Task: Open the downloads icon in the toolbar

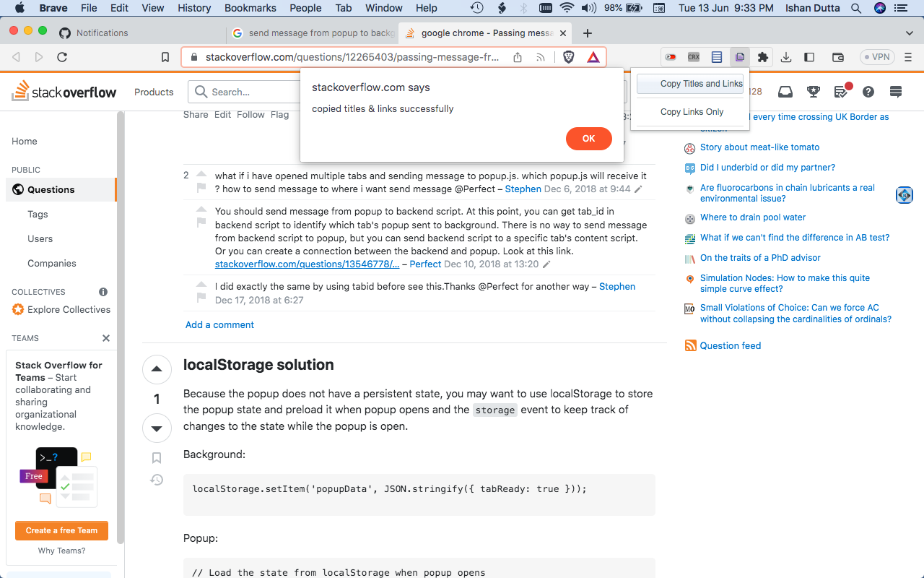Action: coord(787,57)
